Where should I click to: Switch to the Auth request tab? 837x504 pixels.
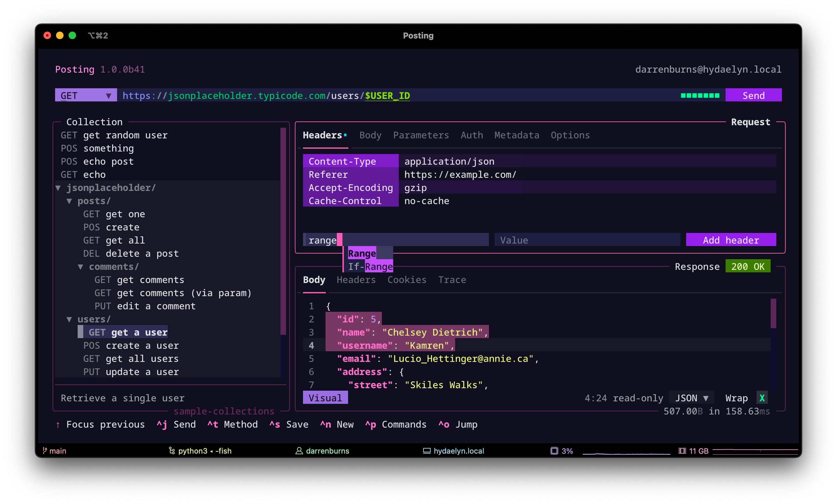[472, 135]
